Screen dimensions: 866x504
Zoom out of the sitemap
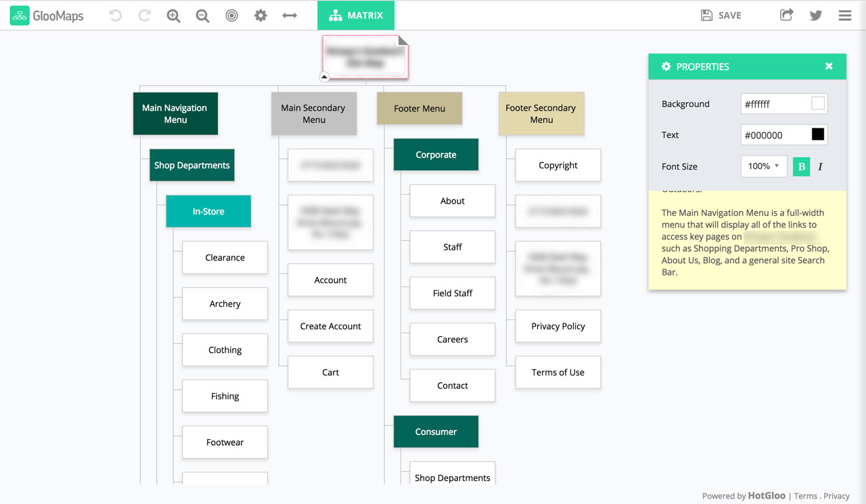pos(202,16)
